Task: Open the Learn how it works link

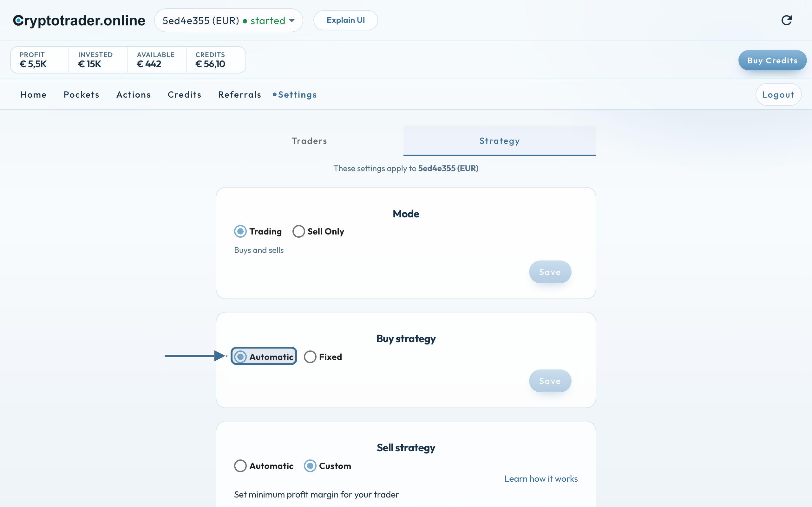Action: 541,479
